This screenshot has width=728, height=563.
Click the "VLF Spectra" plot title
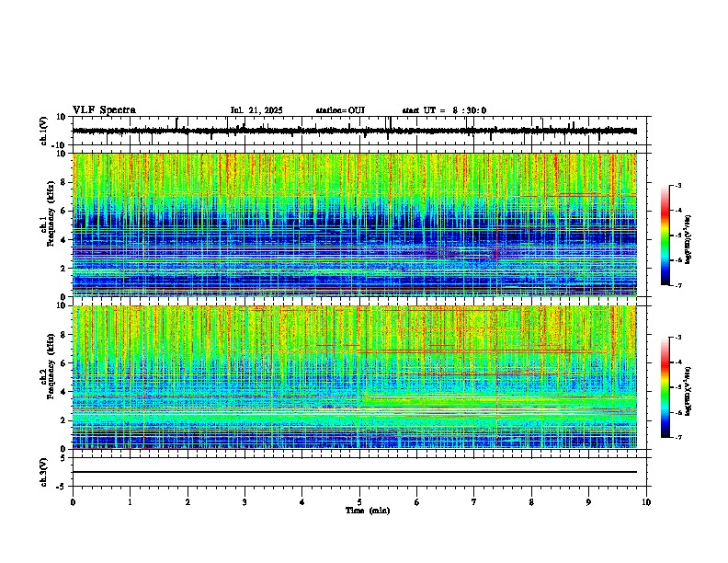[x=104, y=110]
